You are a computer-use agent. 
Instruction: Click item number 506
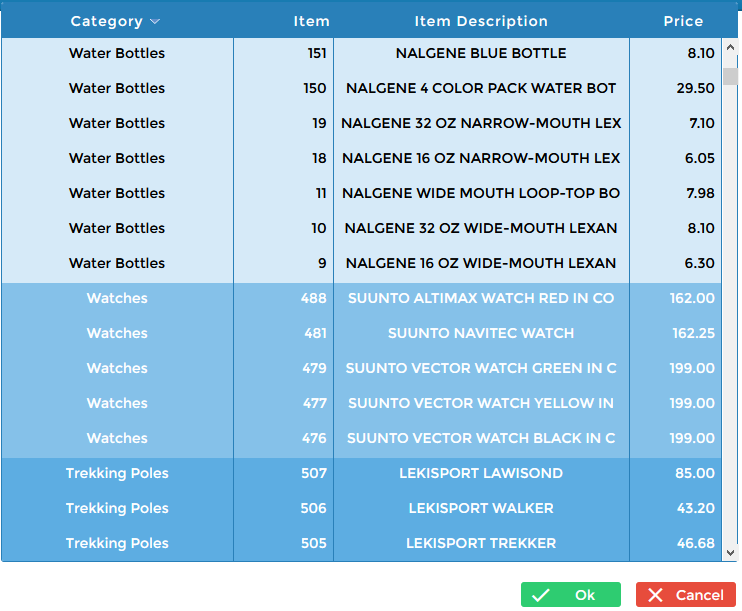tap(314, 508)
